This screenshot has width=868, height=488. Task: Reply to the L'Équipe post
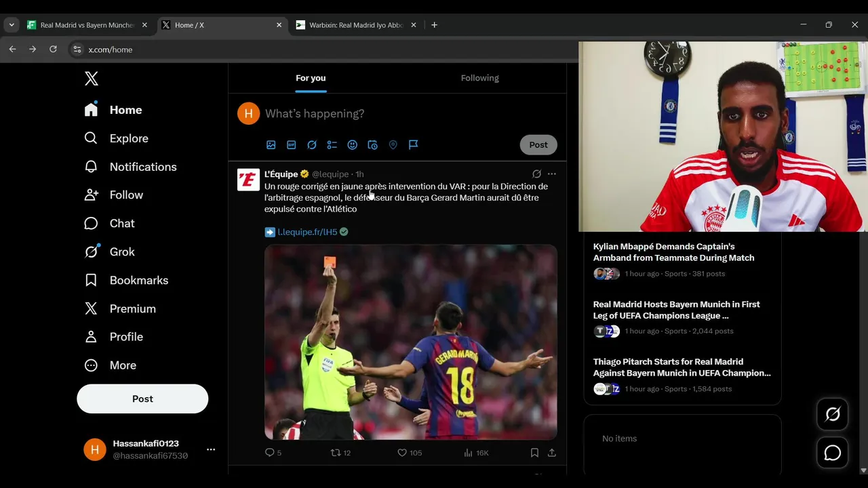(273, 453)
